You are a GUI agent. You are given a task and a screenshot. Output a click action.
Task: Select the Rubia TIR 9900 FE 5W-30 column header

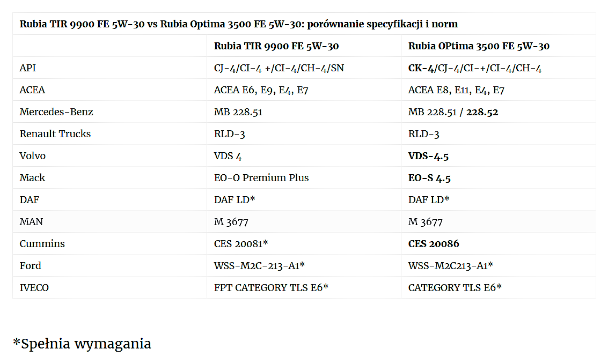276,46
